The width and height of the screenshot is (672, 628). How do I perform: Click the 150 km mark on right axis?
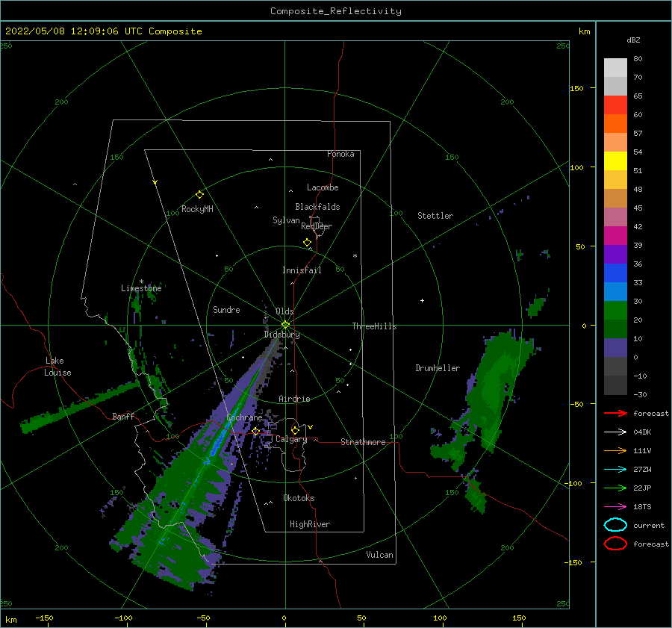click(576, 88)
